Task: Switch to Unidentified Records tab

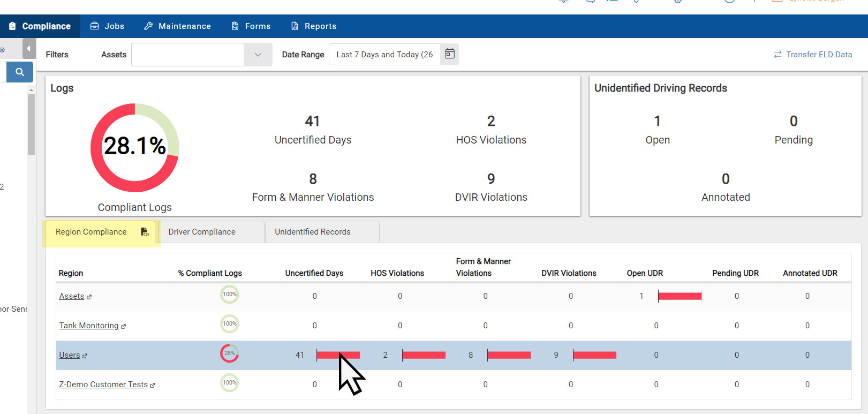Action: tap(322, 232)
